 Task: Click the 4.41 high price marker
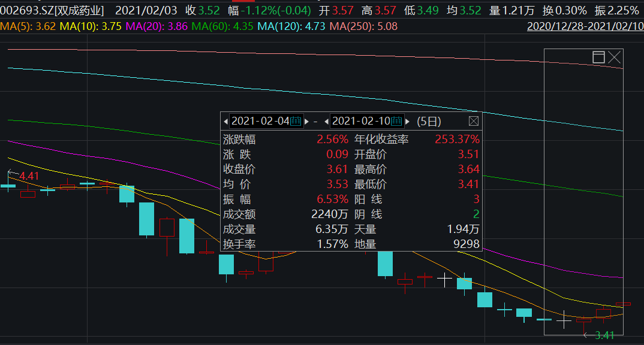[x=29, y=176]
